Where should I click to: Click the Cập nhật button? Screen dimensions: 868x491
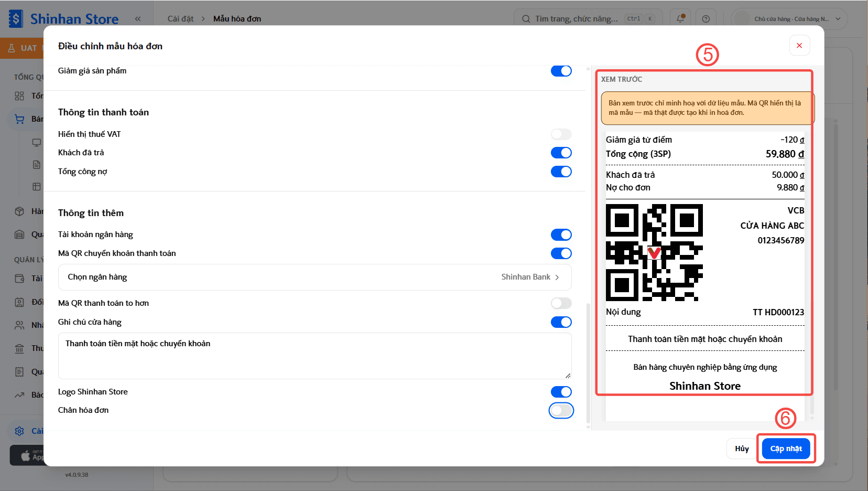(786, 449)
